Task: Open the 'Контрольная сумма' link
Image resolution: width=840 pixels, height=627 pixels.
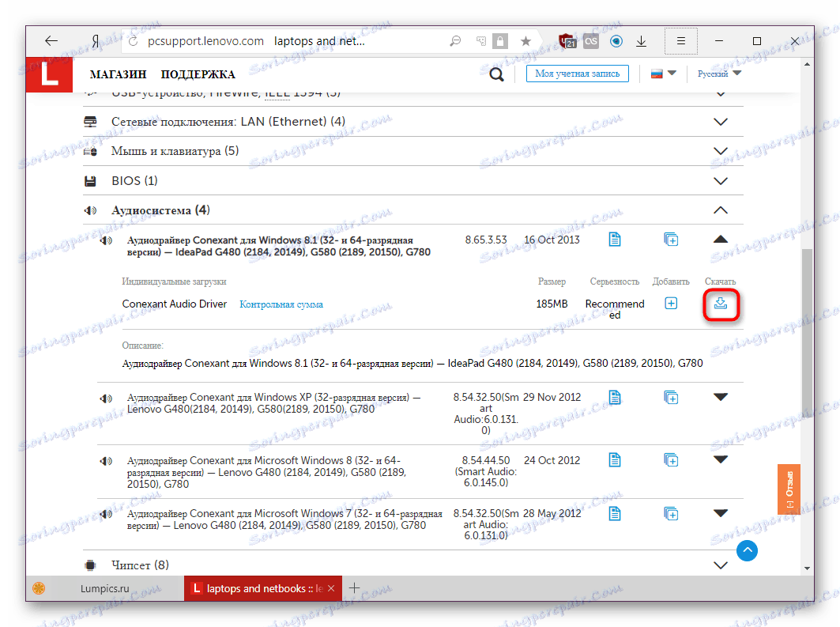Action: (x=281, y=304)
